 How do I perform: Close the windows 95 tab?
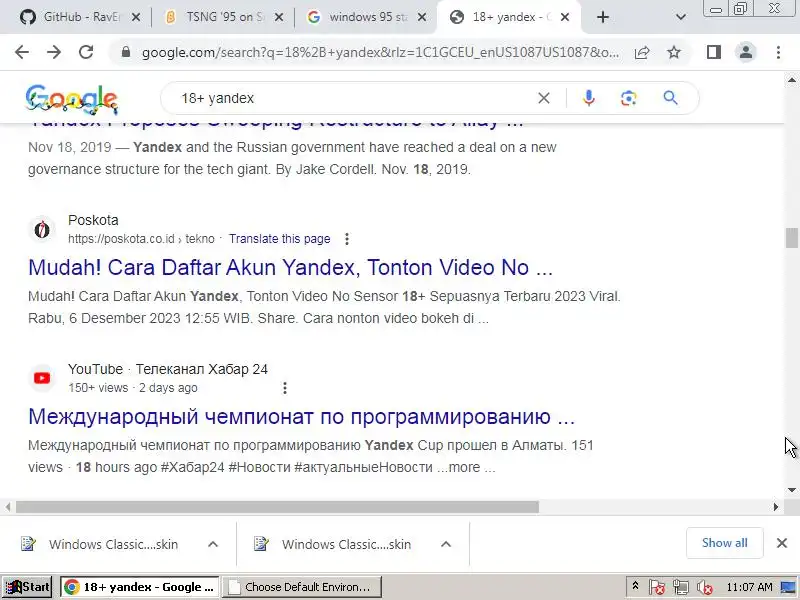pos(422,17)
